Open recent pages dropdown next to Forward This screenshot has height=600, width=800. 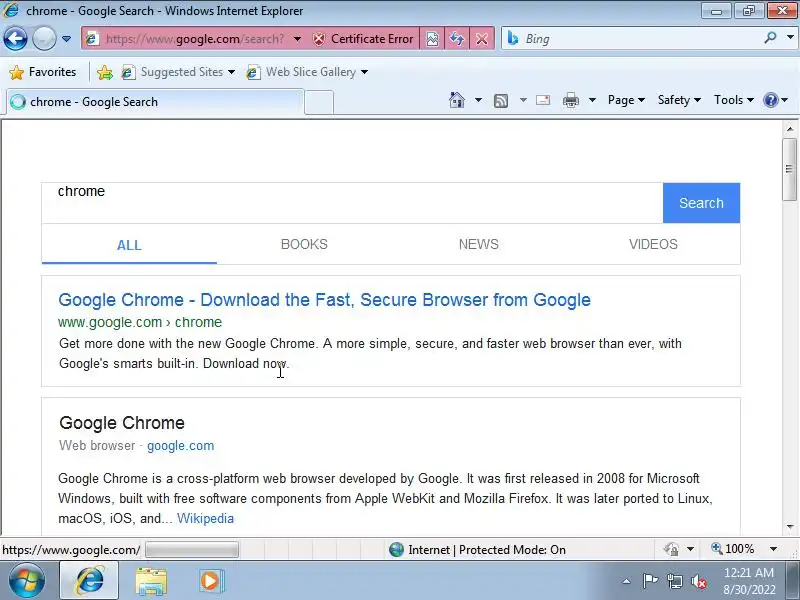pyautogui.click(x=66, y=39)
